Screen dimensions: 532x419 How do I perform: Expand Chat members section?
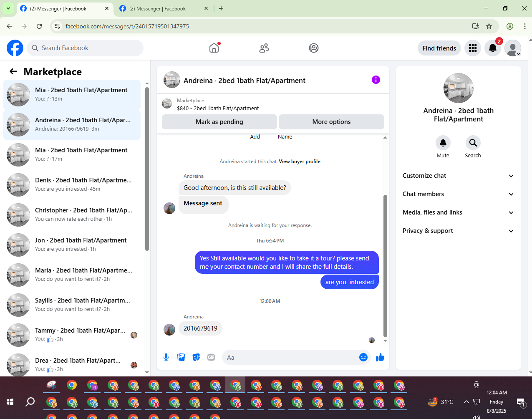[x=458, y=194]
